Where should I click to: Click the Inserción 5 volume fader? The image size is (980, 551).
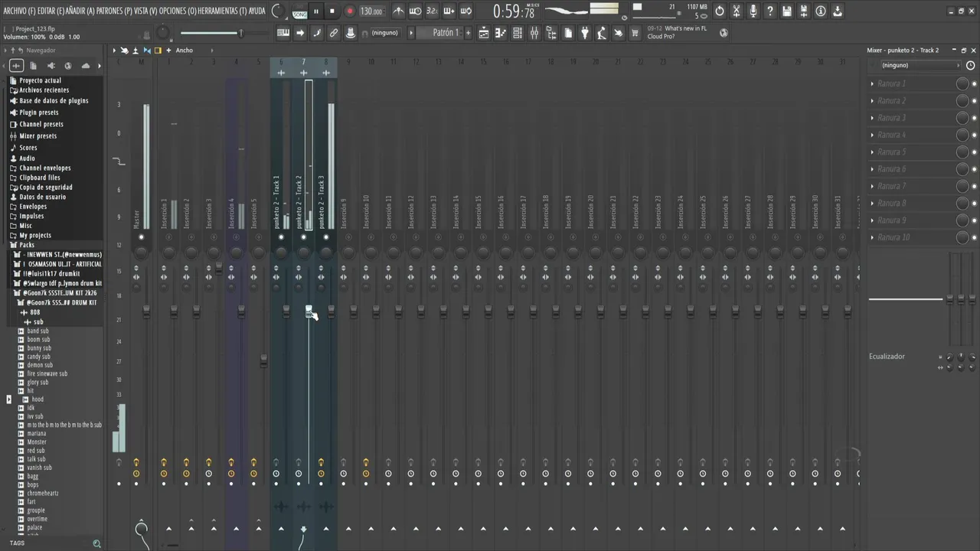point(263,360)
